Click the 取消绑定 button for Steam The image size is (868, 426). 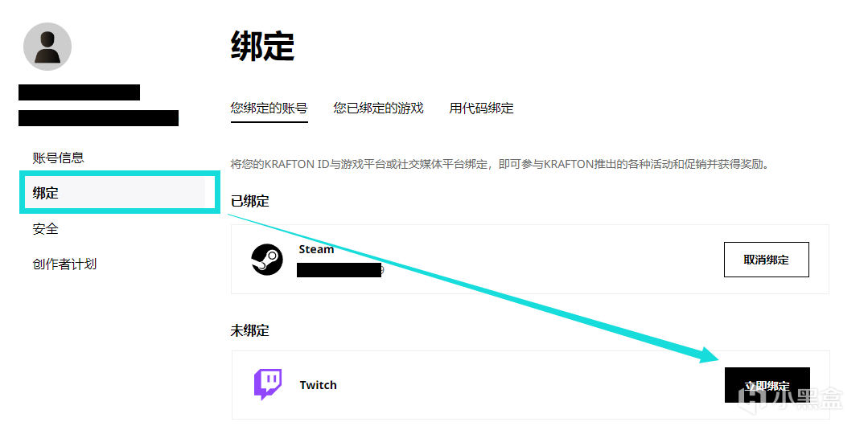pyautogui.click(x=766, y=260)
